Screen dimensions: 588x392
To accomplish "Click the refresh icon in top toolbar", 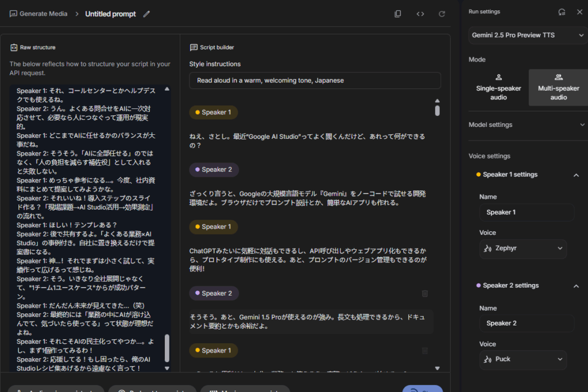I will point(442,14).
